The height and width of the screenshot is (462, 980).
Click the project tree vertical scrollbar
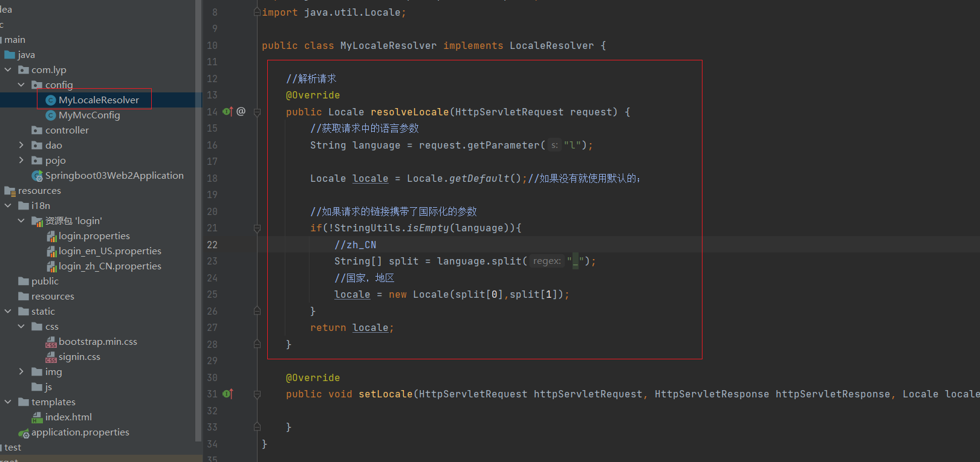[x=198, y=220]
